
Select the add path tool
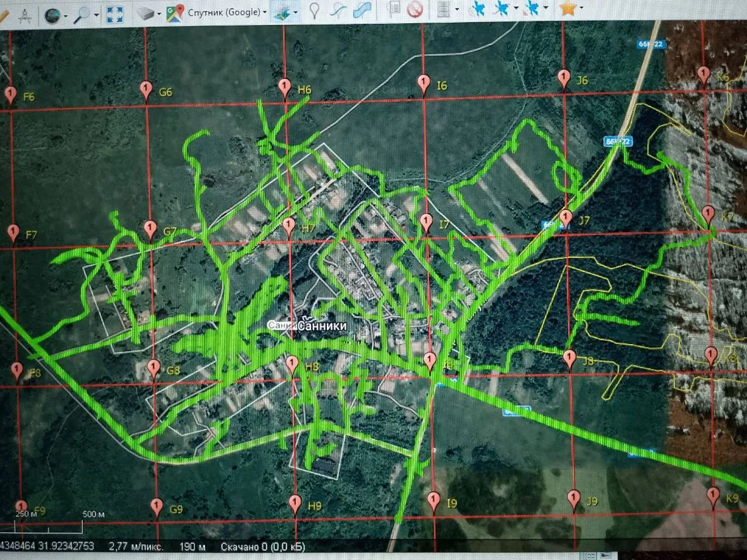tap(337, 10)
